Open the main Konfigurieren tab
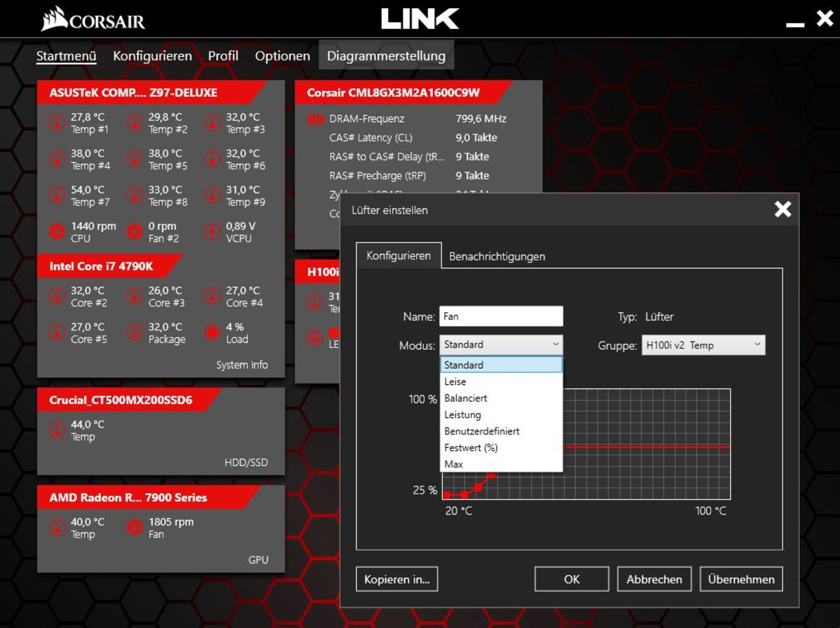This screenshot has height=628, width=840. point(152,56)
